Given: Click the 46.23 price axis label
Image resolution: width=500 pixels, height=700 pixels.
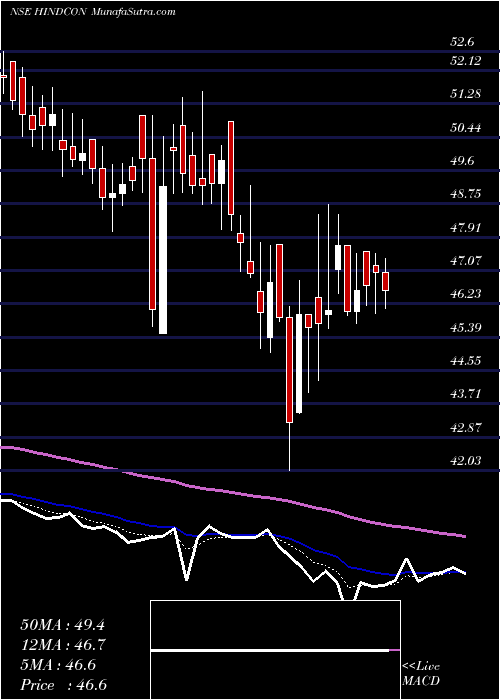Looking at the screenshot, I should pos(466,294).
